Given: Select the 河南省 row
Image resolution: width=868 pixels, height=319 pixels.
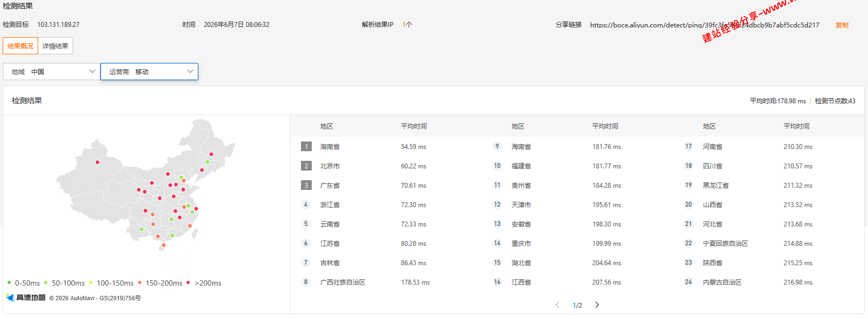Looking at the screenshot, I should tap(769, 146).
